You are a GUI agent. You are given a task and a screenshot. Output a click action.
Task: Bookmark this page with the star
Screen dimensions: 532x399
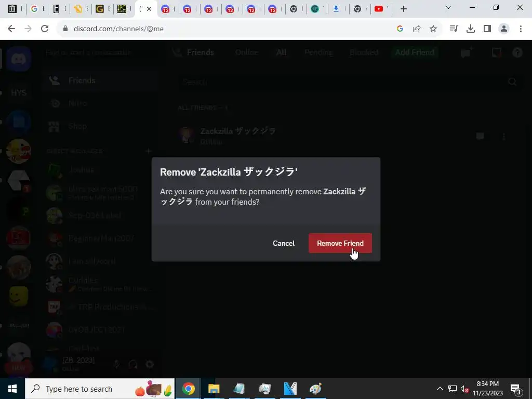[x=433, y=29]
